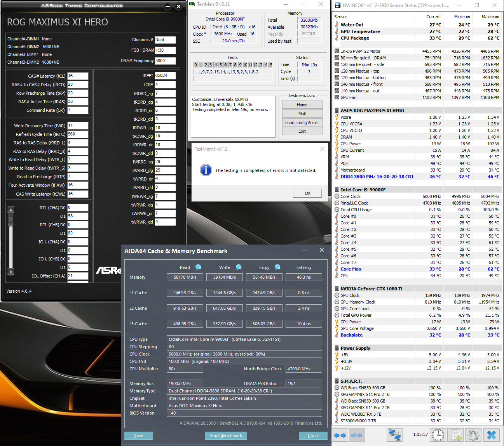Select Ring/LLC Clock row in HWiNFO
This screenshot has width=504, height=446.
417,203
